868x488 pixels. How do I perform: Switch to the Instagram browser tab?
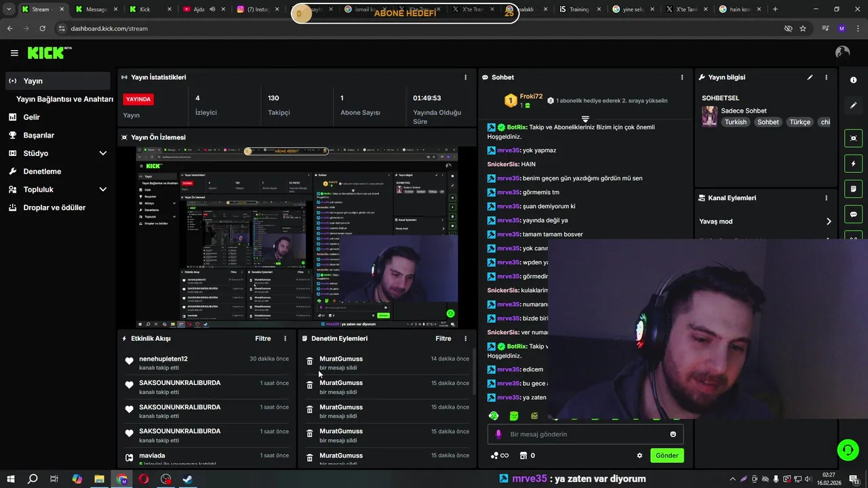coord(259,9)
